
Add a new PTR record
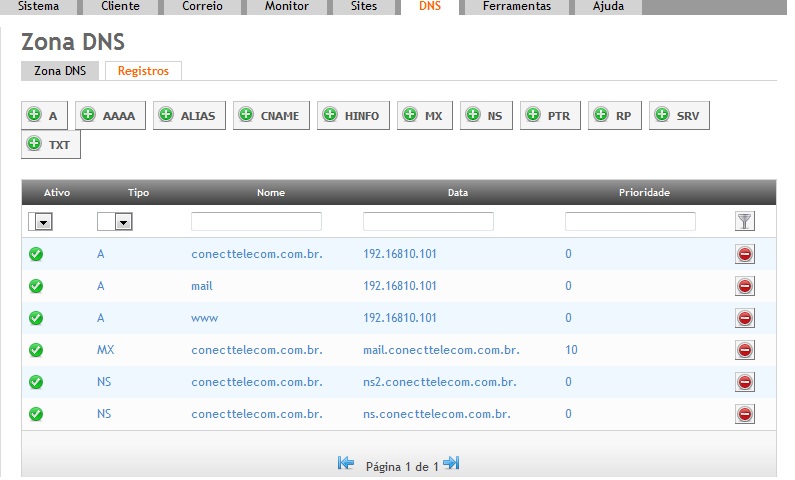pos(550,116)
